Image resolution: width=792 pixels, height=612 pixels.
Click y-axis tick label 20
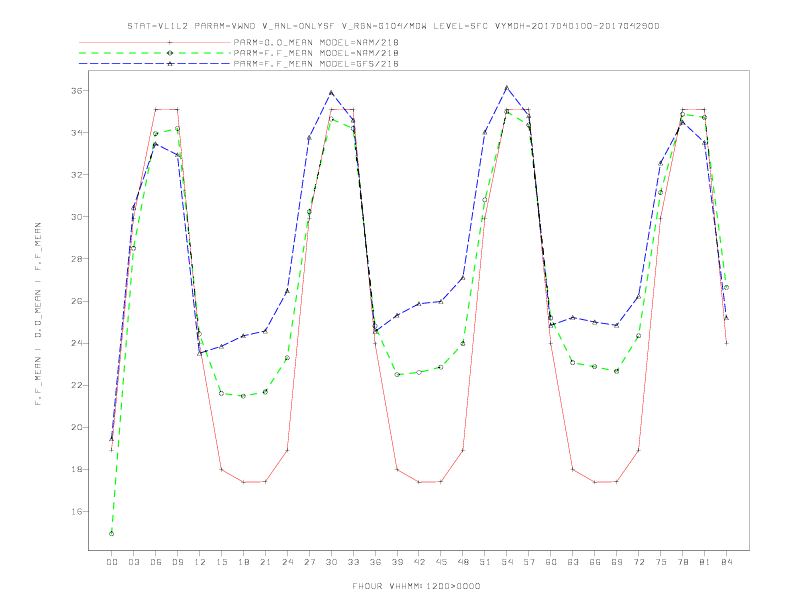76,427
